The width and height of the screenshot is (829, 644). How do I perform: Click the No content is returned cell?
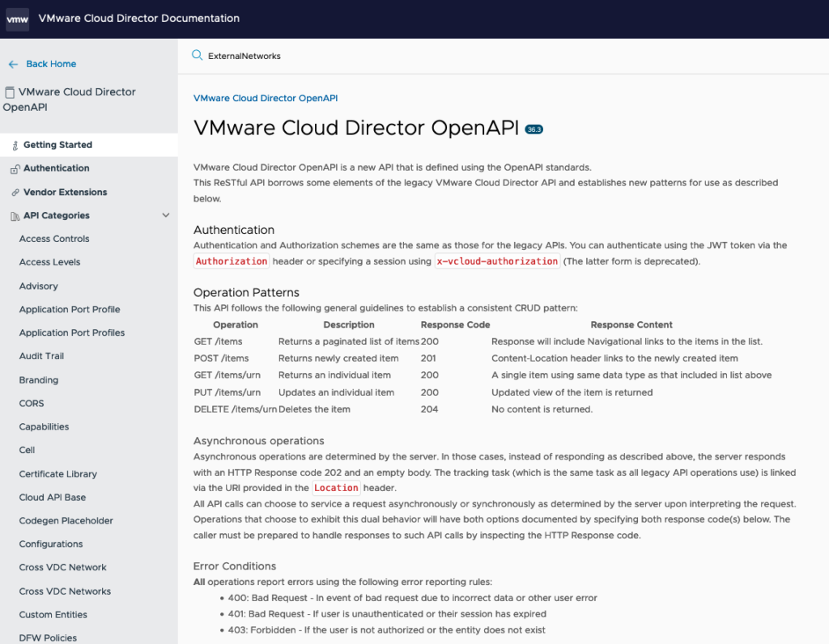[x=542, y=409]
